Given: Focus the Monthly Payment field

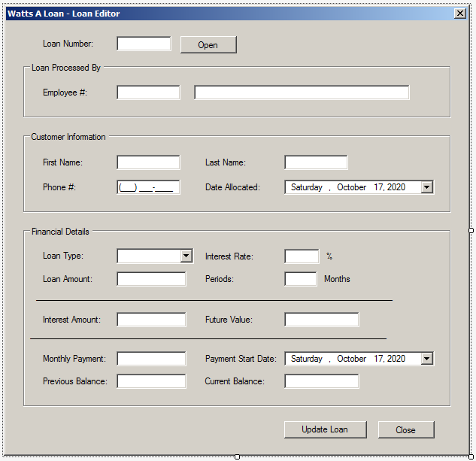Looking at the screenshot, I should tap(151, 359).
